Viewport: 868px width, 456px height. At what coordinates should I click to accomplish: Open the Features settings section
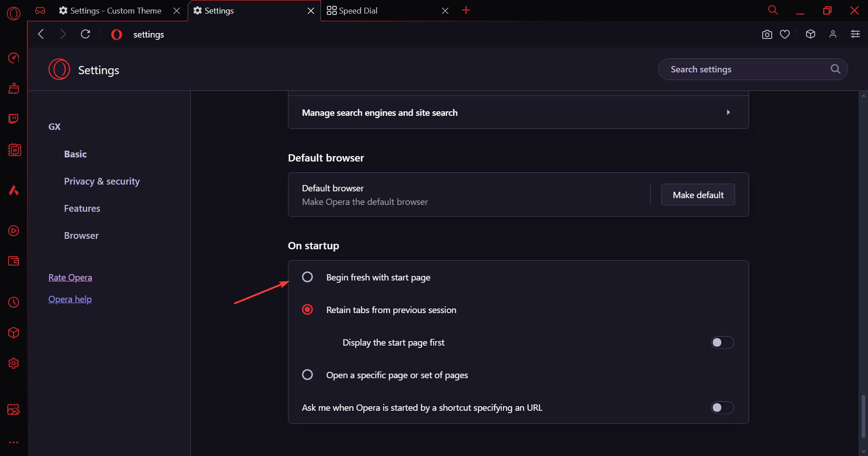point(82,208)
